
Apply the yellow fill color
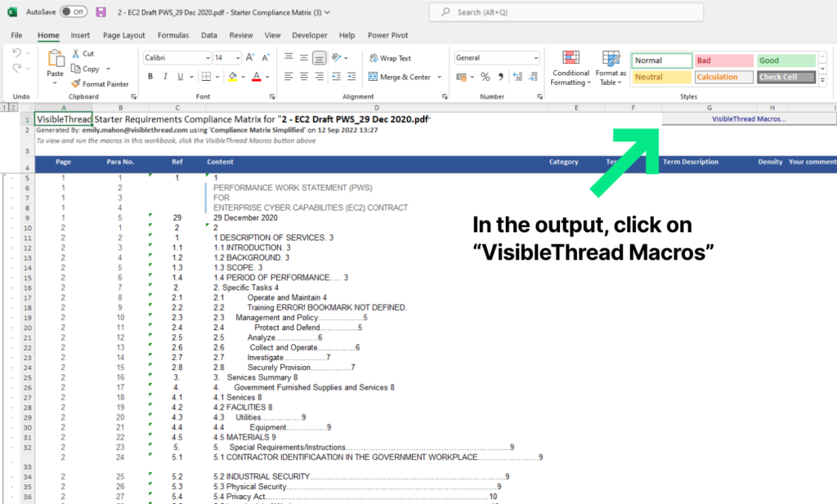[232, 77]
